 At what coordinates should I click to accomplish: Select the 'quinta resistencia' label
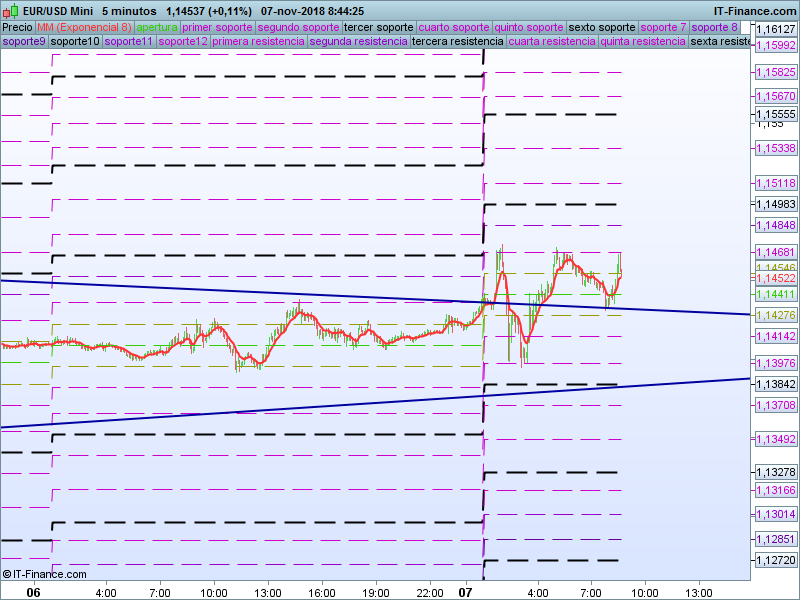[643, 42]
